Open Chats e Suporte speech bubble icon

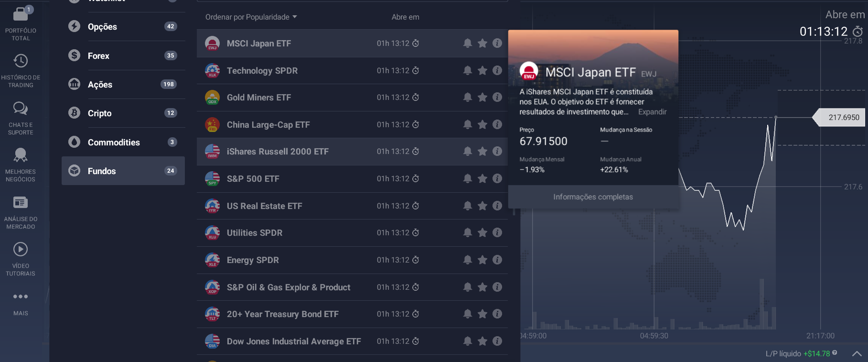[x=21, y=108]
